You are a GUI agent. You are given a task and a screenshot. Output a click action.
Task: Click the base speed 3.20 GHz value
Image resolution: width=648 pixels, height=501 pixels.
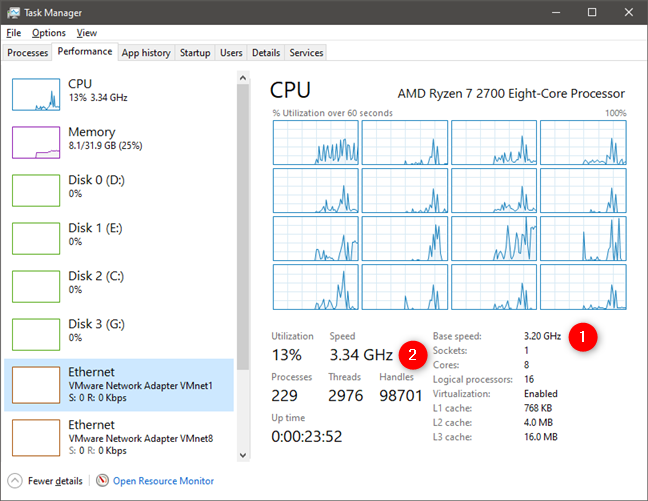pyautogui.click(x=542, y=336)
